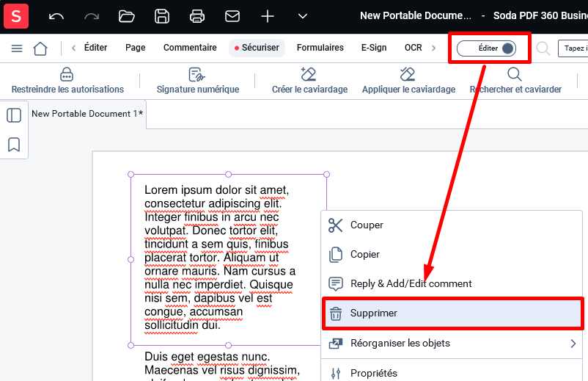Image resolution: width=588 pixels, height=381 pixels.
Task: Click the left-middle handle of the text box
Action: [131, 259]
